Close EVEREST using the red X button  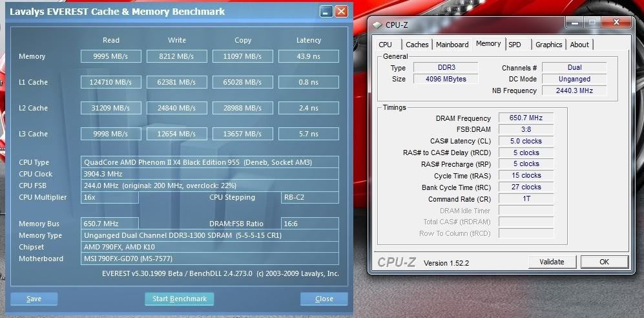(x=341, y=12)
